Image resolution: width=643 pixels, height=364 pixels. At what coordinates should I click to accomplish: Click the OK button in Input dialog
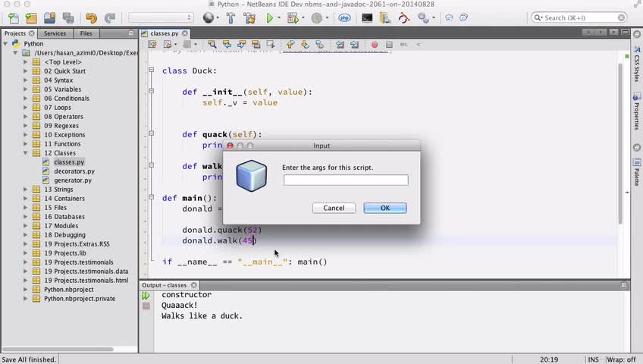click(385, 208)
